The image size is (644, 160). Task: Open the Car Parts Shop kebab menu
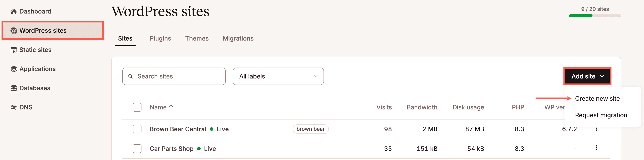coord(596,148)
